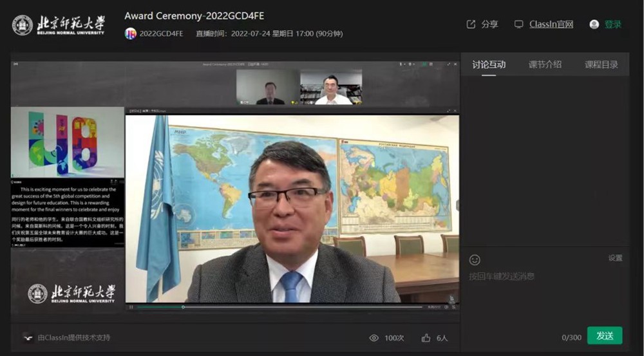Click the video progress bar handle
The width and height of the screenshot is (644, 356).
pos(183,307)
